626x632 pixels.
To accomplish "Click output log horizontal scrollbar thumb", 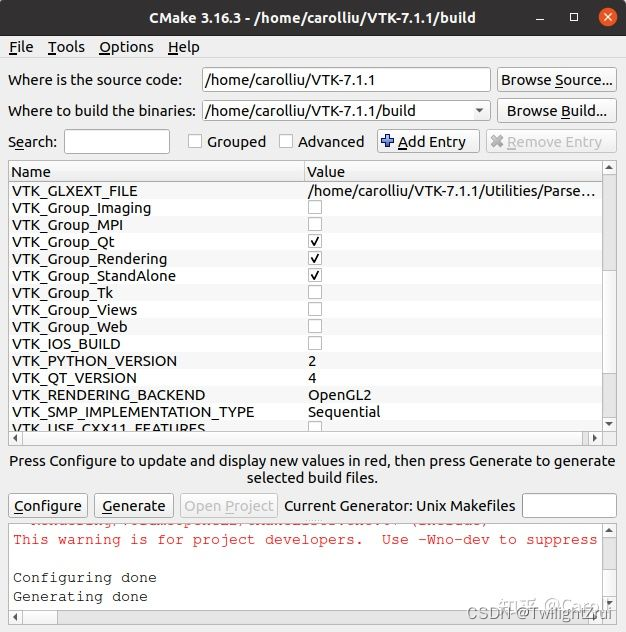I will (x=40, y=617).
